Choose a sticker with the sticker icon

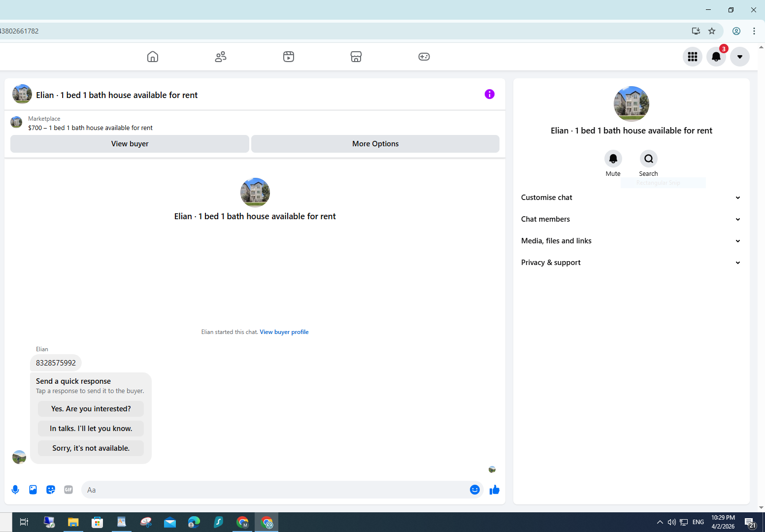point(51,490)
